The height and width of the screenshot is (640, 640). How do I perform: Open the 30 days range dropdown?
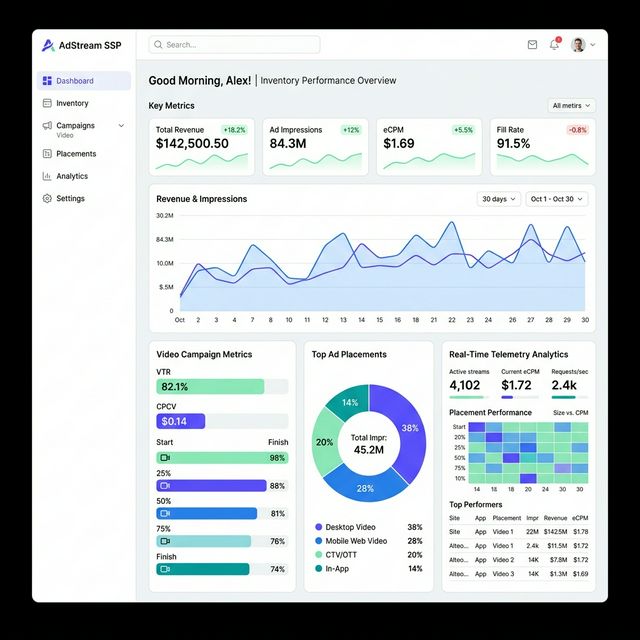[499, 199]
